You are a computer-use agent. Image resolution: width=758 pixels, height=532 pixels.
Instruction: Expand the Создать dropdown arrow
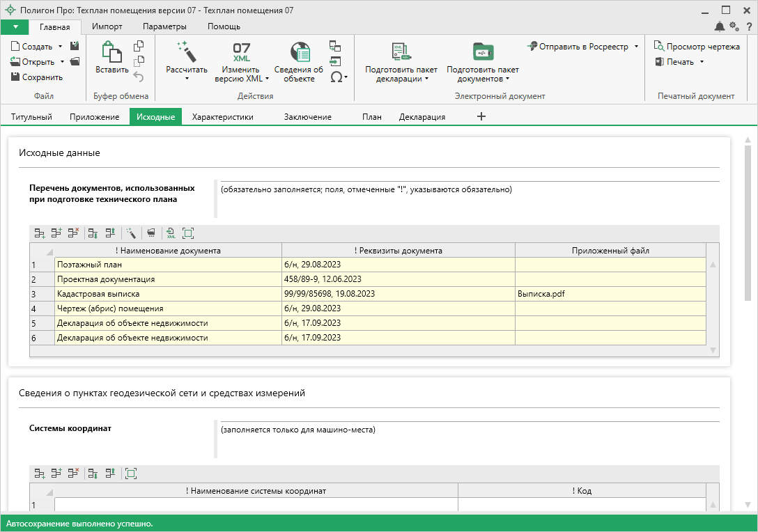[x=61, y=47]
